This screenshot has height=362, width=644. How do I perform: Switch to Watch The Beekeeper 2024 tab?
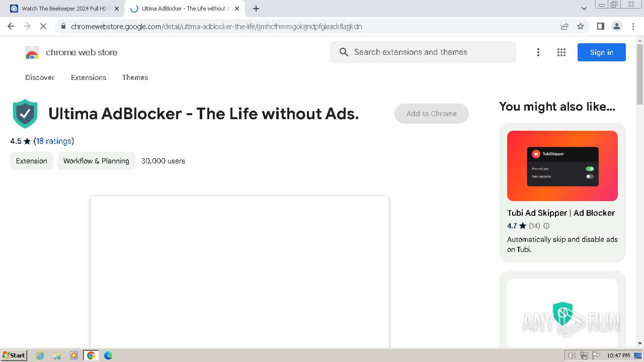coord(65,9)
